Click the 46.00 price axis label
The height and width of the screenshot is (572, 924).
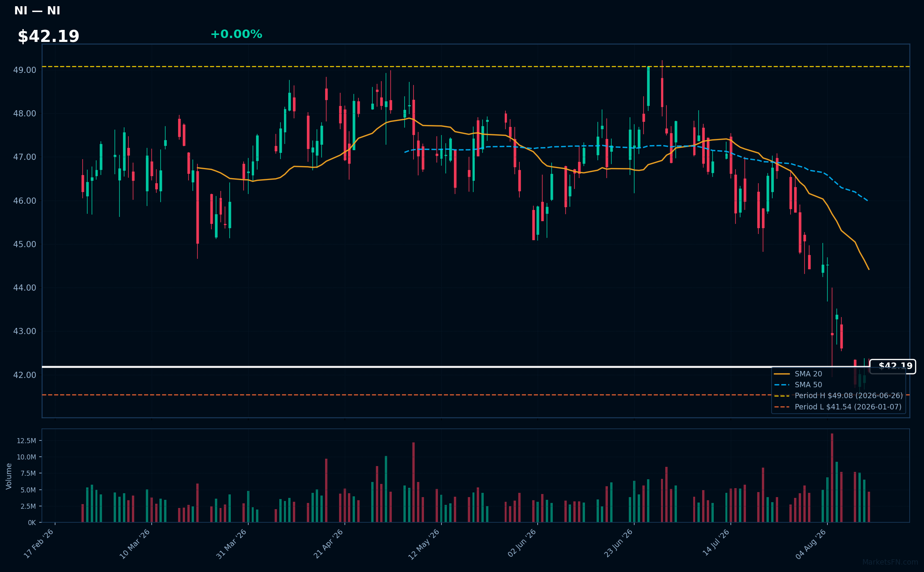24,201
